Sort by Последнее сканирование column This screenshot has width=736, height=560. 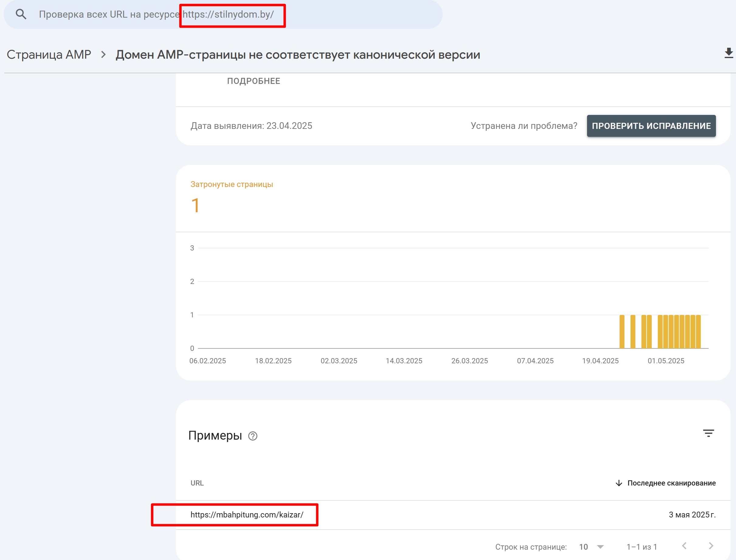click(671, 483)
